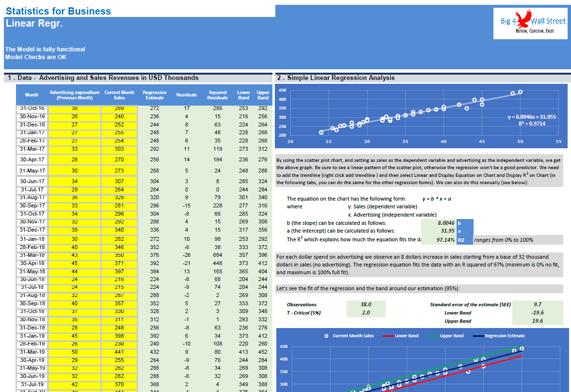The width and height of the screenshot is (571, 392).
Task: Click the 'Statistics for Business' title
Action: [58, 11]
